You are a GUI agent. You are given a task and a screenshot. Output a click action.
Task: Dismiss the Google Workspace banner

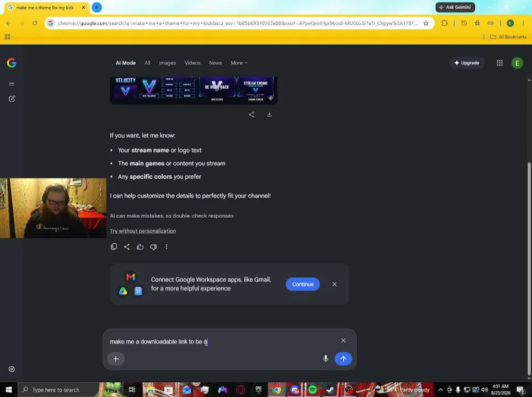tap(335, 284)
